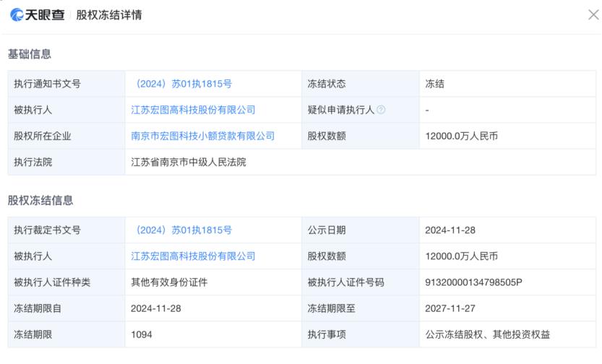Screen dimensions: 602x364
Task: Click the 股权冻结信息 section heading
Action: click(40, 200)
